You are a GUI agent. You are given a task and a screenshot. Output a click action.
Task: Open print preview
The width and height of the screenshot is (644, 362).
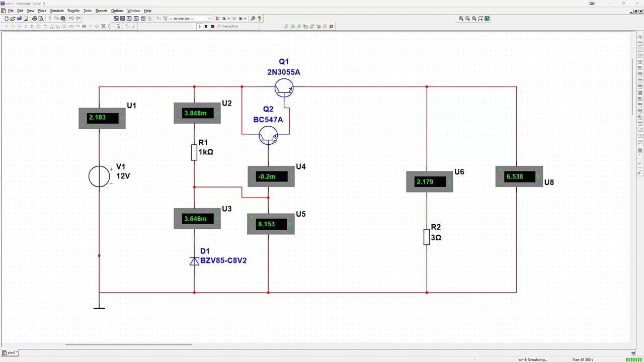(41, 19)
